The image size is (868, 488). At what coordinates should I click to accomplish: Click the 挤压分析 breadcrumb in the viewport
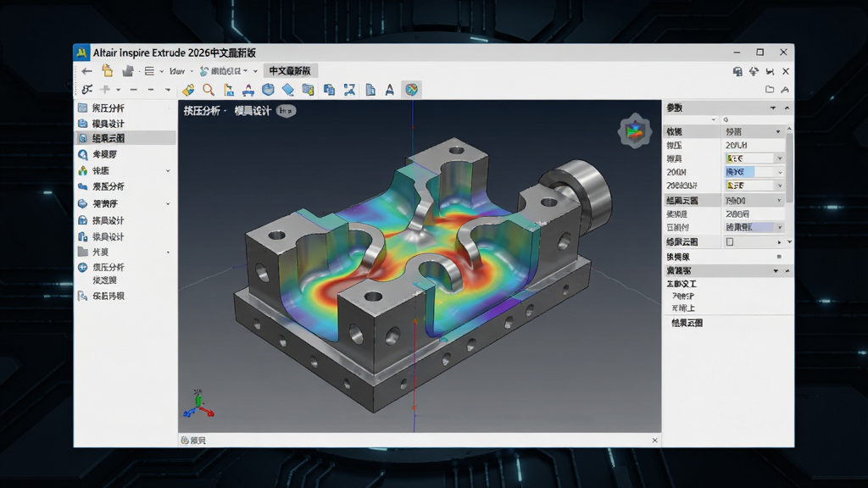(202, 111)
